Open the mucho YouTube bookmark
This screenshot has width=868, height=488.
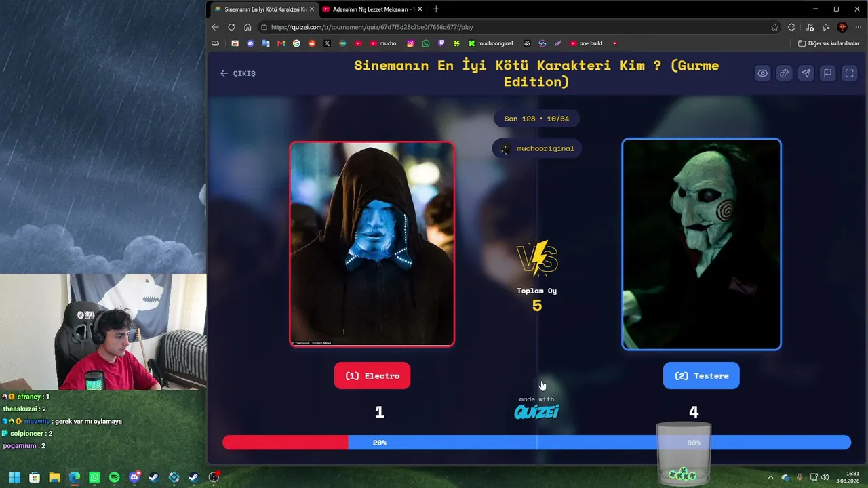383,43
